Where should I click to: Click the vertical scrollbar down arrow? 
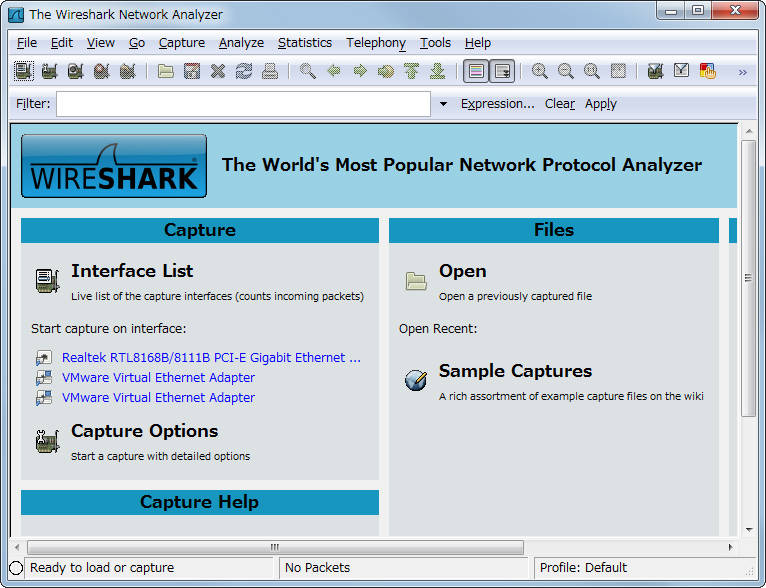[x=749, y=529]
